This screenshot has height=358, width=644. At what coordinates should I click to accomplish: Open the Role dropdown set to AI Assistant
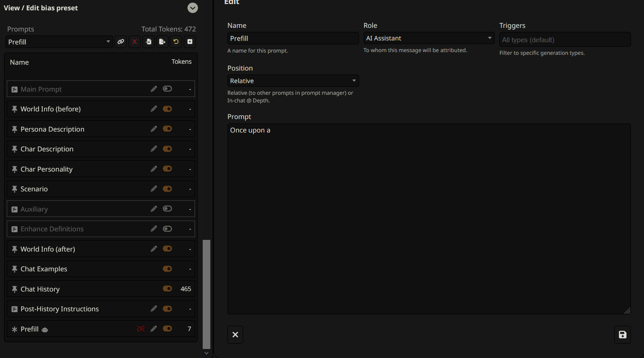(429, 38)
